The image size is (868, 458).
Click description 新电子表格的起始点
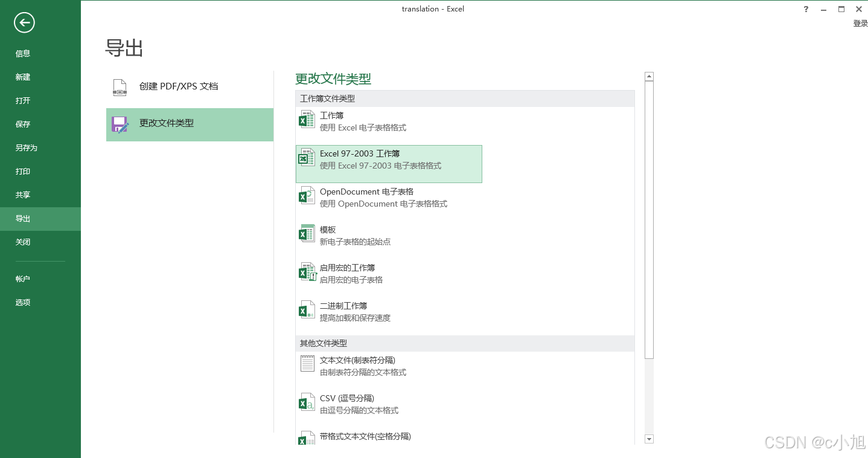coord(355,242)
